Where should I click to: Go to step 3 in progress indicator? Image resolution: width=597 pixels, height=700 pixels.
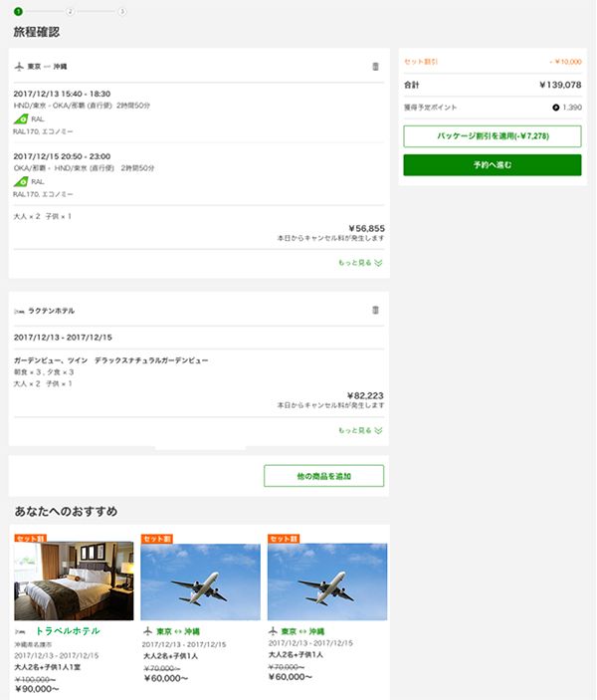pos(121,11)
